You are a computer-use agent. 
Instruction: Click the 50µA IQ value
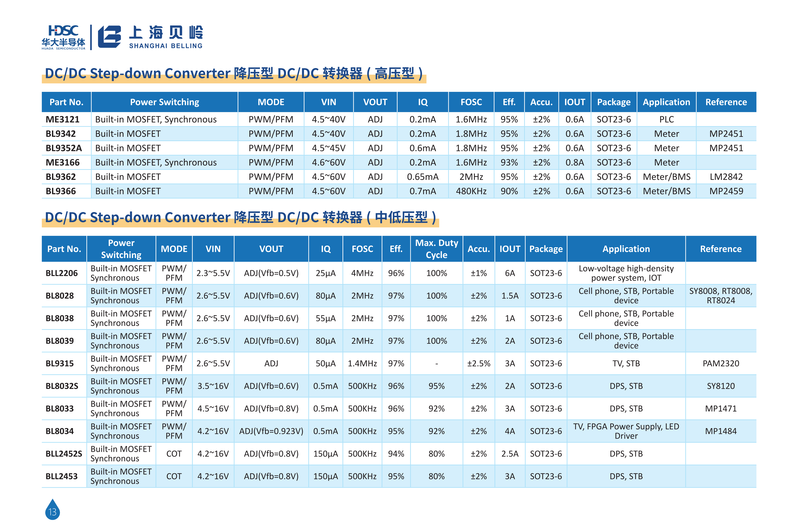tap(326, 363)
